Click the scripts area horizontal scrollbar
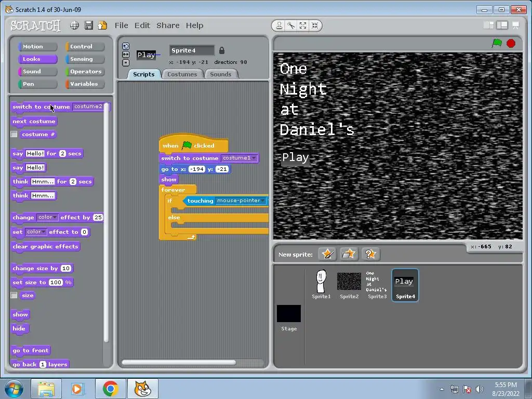The width and height of the screenshot is (532, 399). point(179,362)
